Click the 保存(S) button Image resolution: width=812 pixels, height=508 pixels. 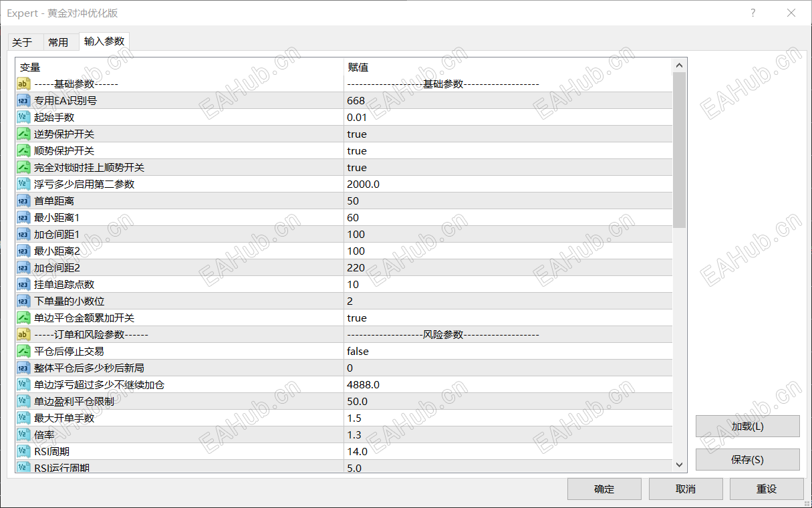pos(748,459)
